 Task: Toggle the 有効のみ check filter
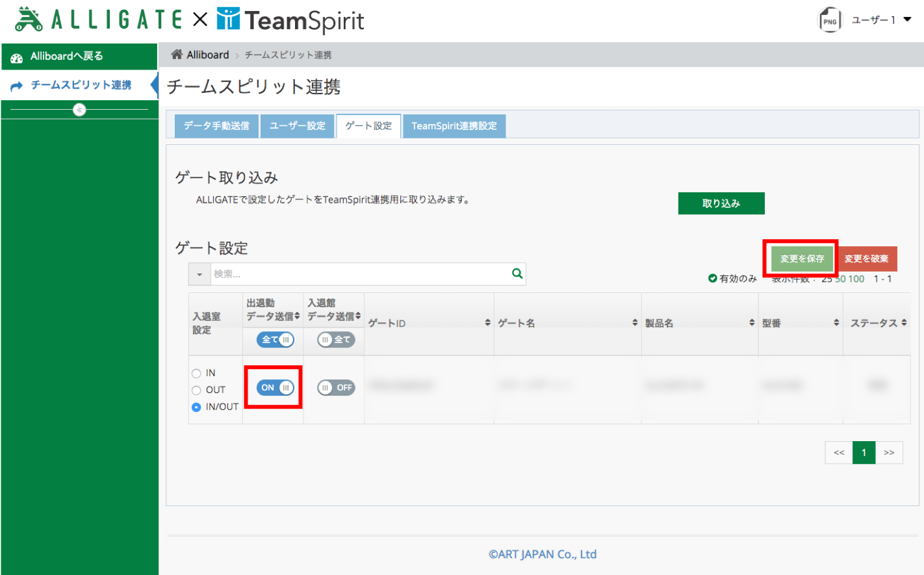coord(732,279)
